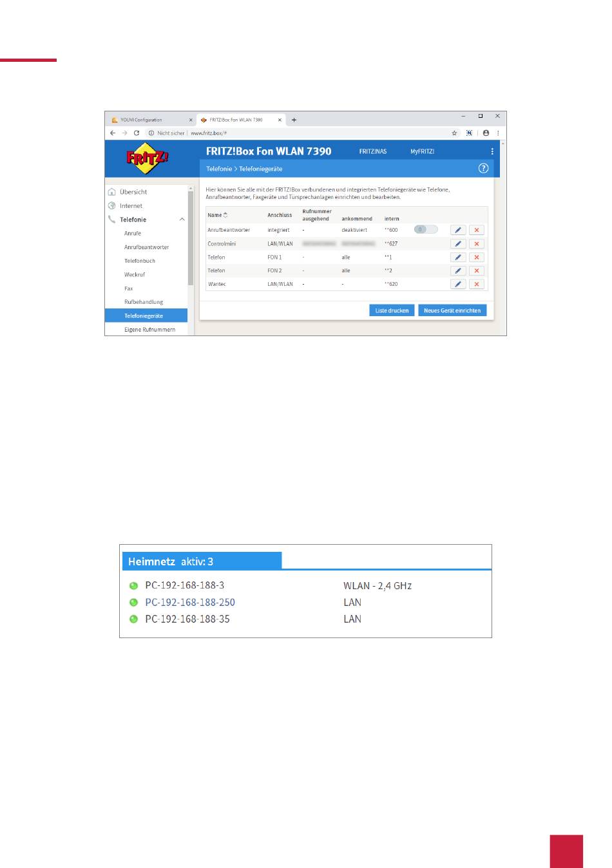The height and width of the screenshot is (868, 612).
Task: Open Weckruf in the sidebar
Action: (x=135, y=274)
